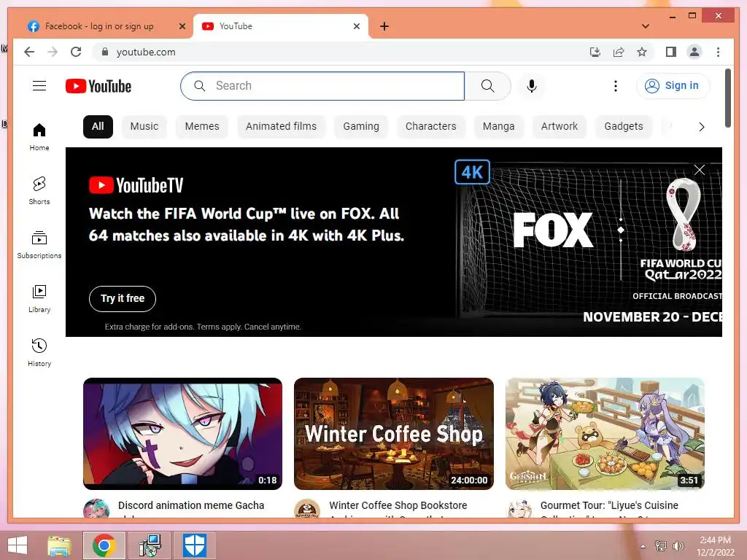Close the Facebook tab
This screenshot has width=747, height=560.
point(182,26)
